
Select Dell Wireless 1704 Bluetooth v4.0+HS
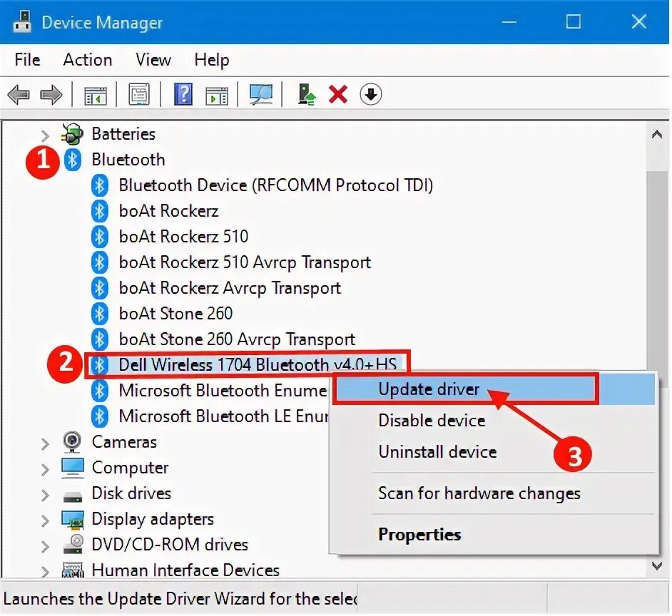pos(258,365)
